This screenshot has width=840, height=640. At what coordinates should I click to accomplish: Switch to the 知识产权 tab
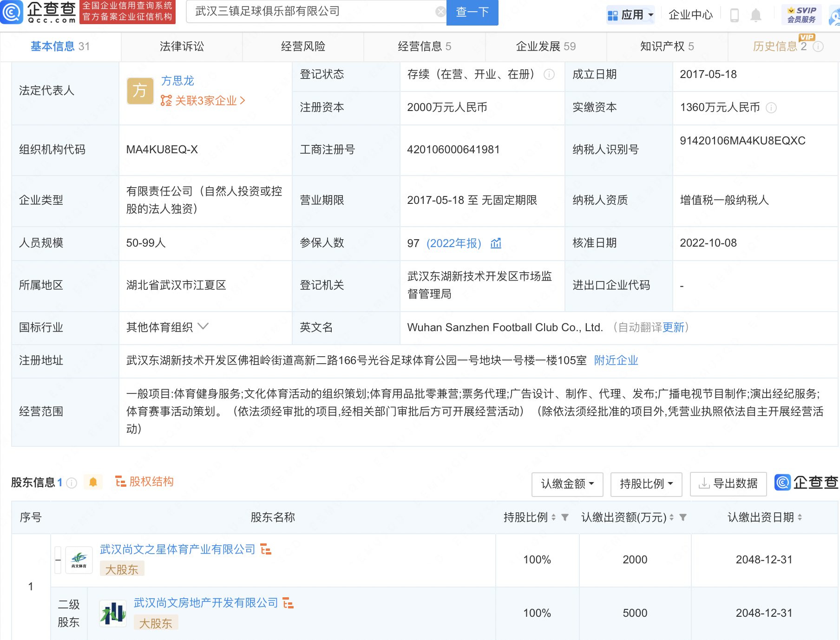pyautogui.click(x=667, y=46)
